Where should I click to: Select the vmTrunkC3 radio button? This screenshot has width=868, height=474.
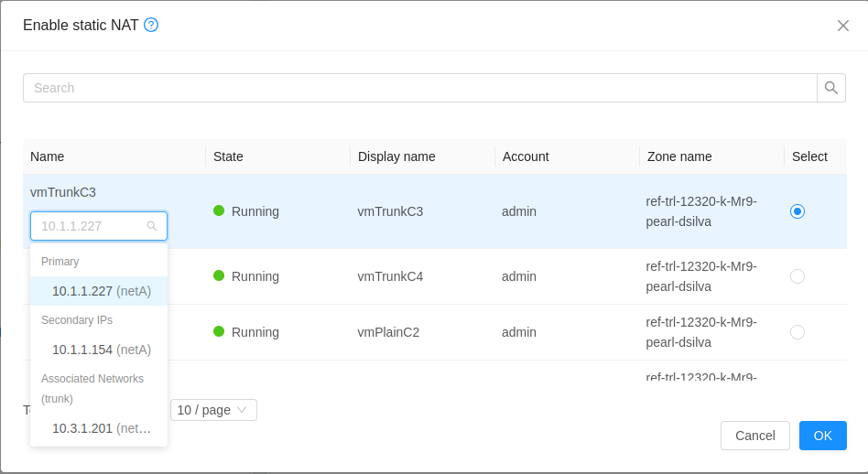797,211
